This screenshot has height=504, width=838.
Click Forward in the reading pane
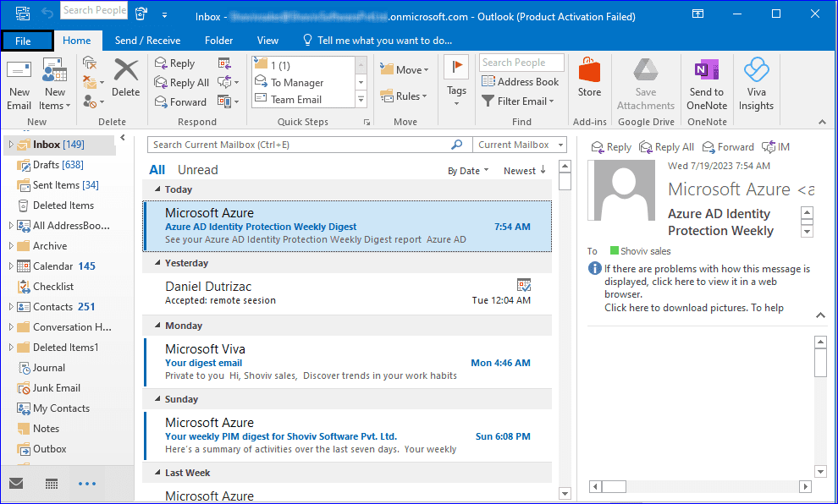tap(728, 147)
